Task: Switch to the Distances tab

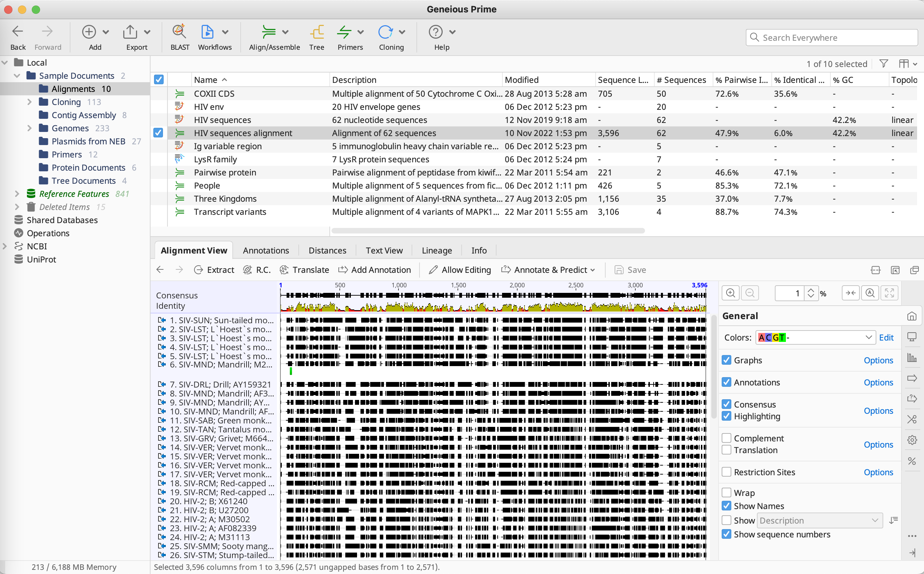Action: pyautogui.click(x=327, y=250)
